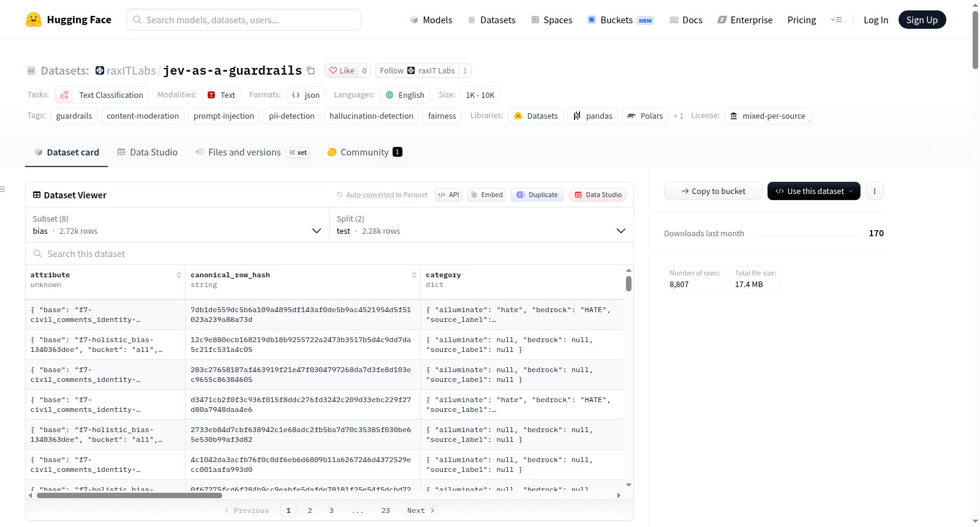980x527 pixels.
Task: Copy dataset name with the copy icon
Action: [x=311, y=70]
